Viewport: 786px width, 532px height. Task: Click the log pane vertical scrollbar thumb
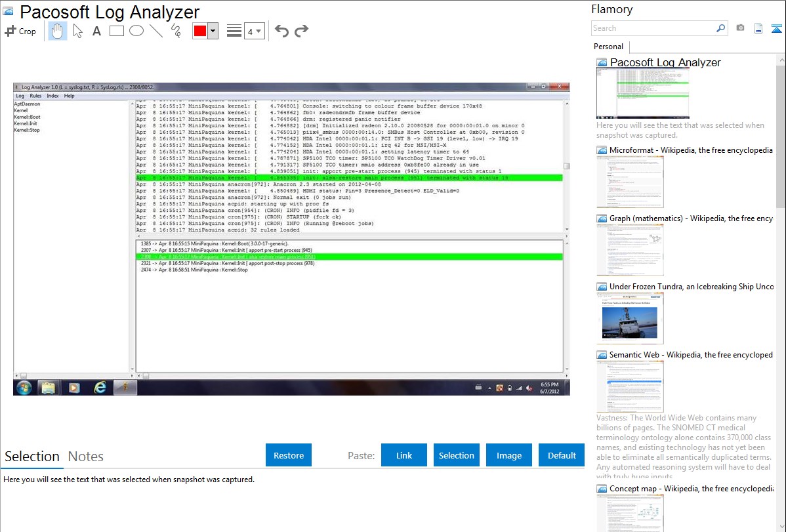click(567, 166)
